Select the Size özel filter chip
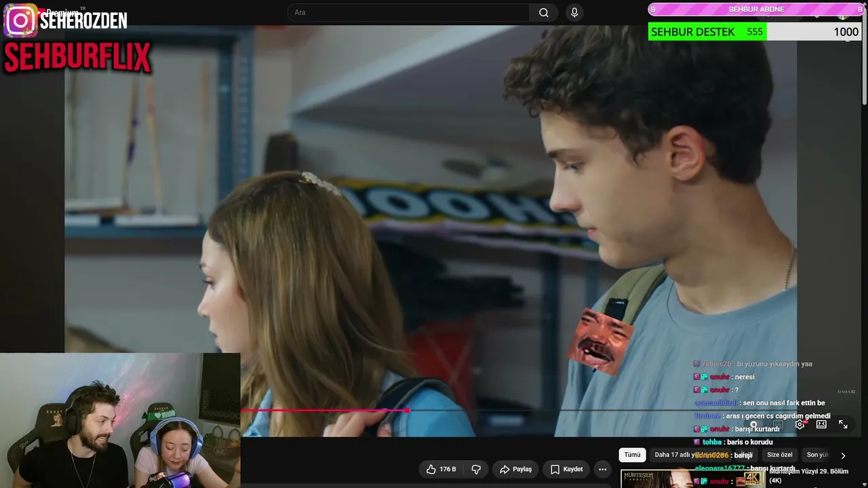The height and width of the screenshot is (488, 868). [780, 455]
